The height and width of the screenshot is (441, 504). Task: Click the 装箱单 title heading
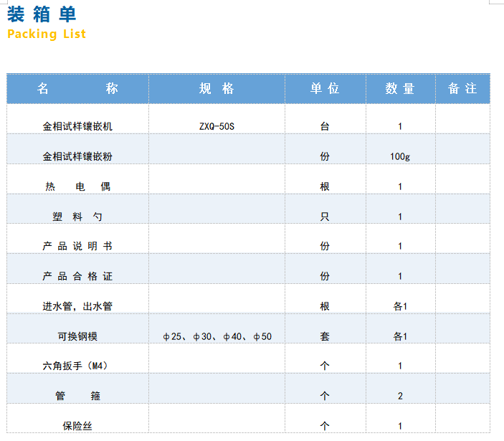(42, 14)
